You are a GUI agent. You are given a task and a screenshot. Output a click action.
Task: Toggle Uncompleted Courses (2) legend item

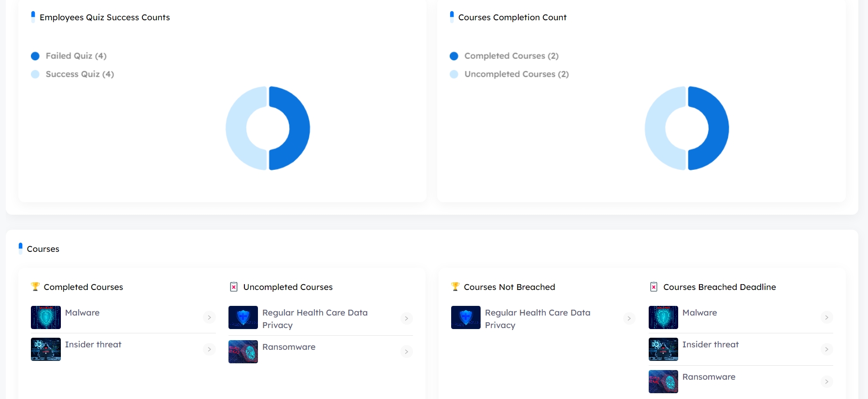click(509, 74)
